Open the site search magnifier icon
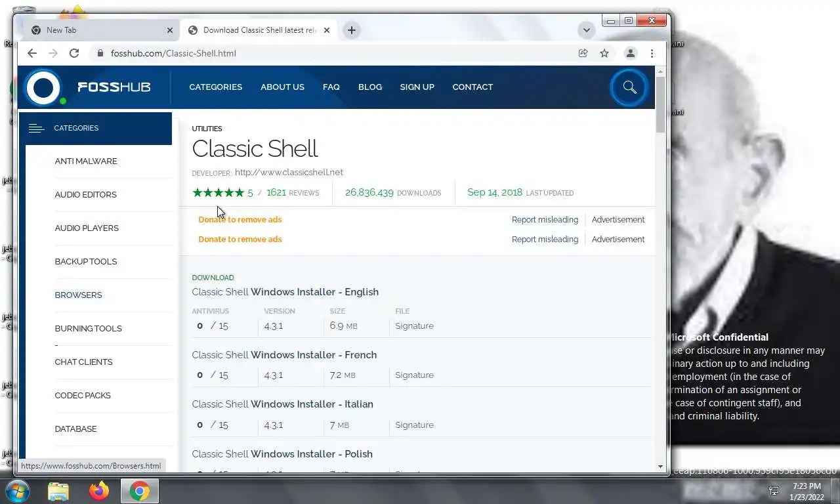Viewport: 840px width, 504px height. tap(629, 87)
